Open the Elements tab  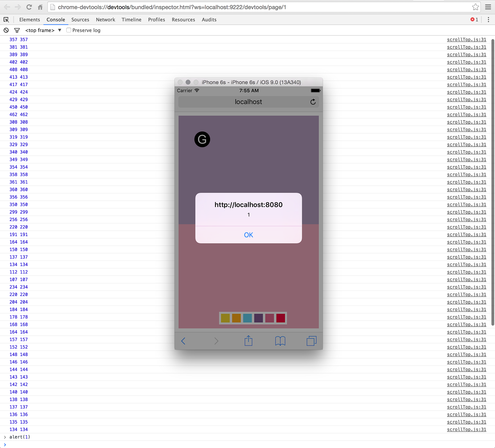[x=29, y=20]
